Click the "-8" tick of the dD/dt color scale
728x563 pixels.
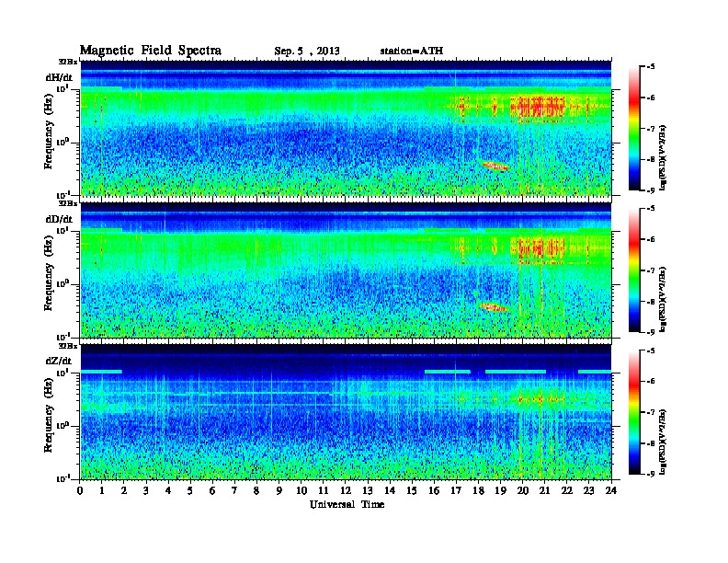pyautogui.click(x=651, y=301)
